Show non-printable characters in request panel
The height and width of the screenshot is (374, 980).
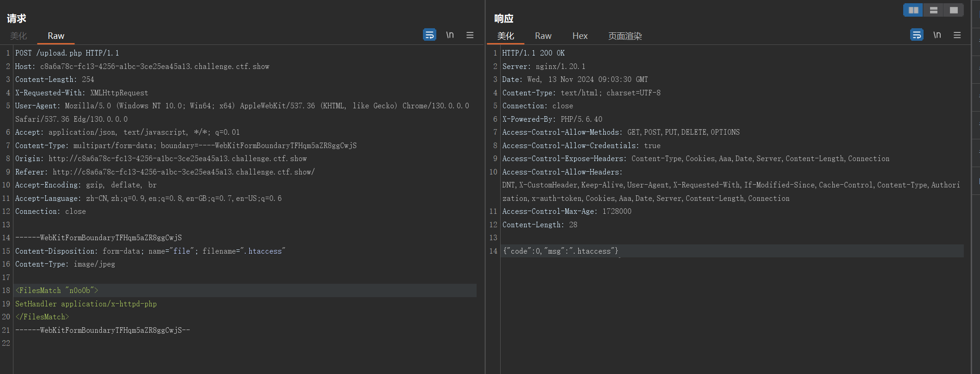[x=450, y=35]
